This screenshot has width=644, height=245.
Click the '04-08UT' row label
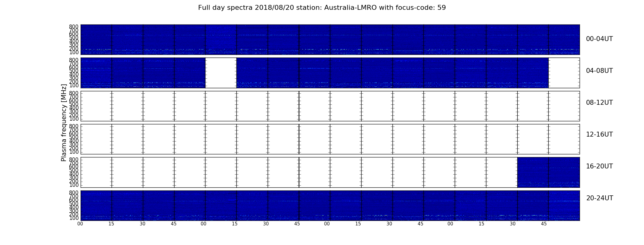click(x=599, y=71)
